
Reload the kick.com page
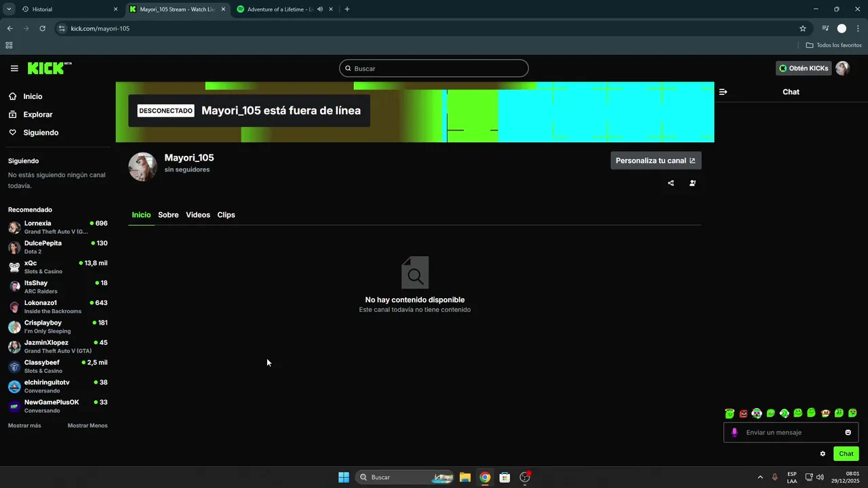(42, 28)
